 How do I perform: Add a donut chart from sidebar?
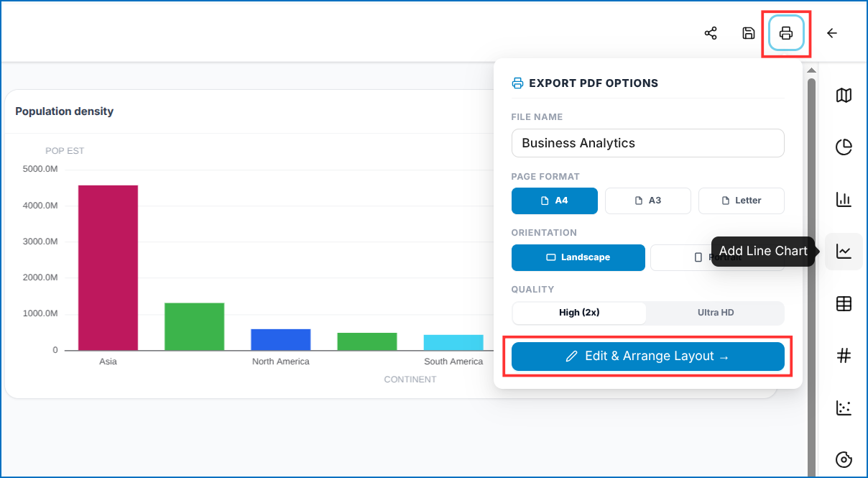pyautogui.click(x=844, y=459)
